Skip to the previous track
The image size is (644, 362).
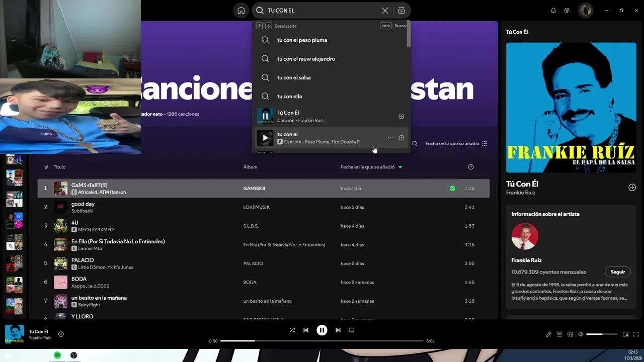click(x=306, y=330)
